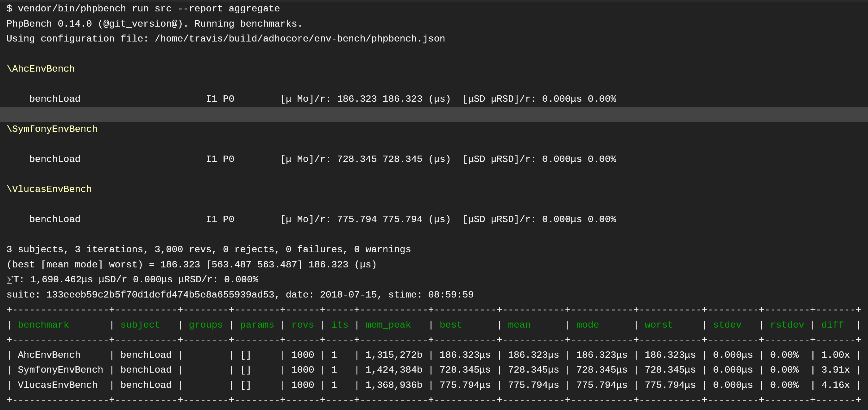This screenshot has width=868, height=410.
Task: Click the highlighted empty log line
Action: tap(434, 114)
